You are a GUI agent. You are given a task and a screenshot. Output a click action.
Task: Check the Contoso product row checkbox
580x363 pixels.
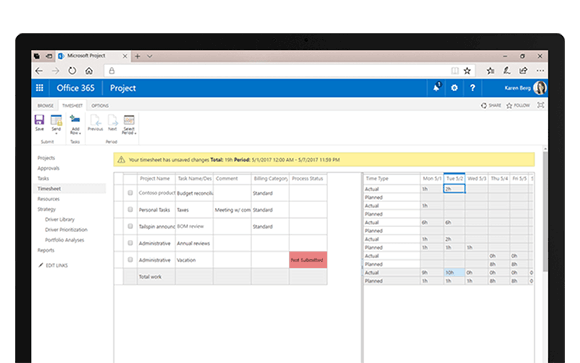pos(130,193)
